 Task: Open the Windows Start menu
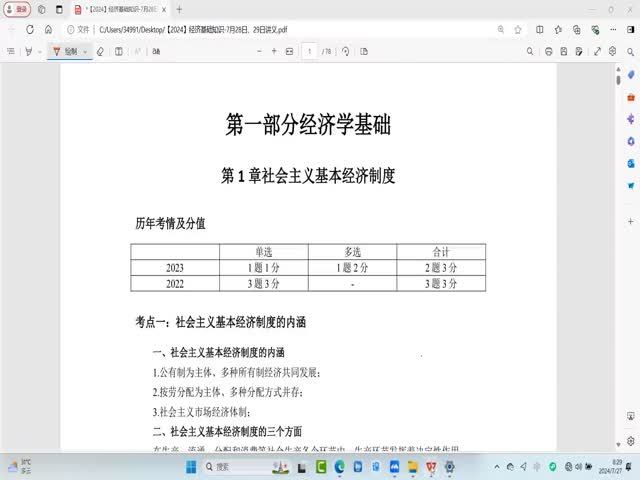(x=191, y=467)
